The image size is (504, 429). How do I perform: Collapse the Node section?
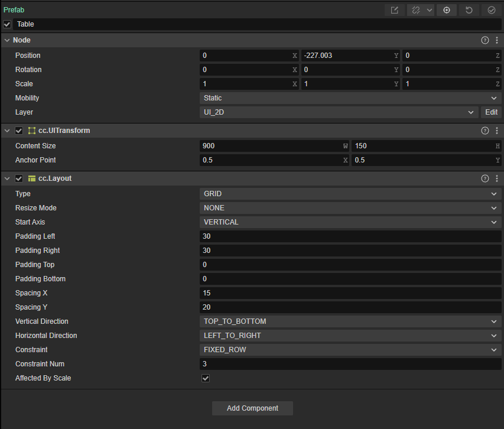click(x=7, y=40)
